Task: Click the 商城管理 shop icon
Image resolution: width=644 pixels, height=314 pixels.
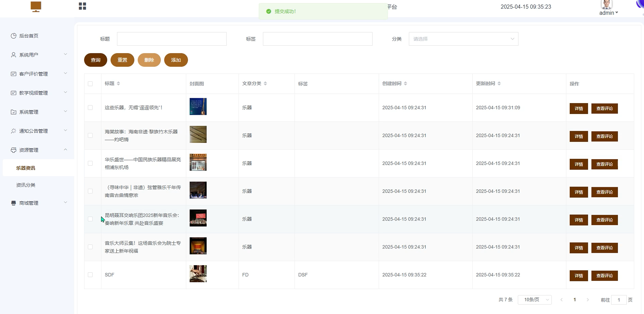Action: coord(13,203)
